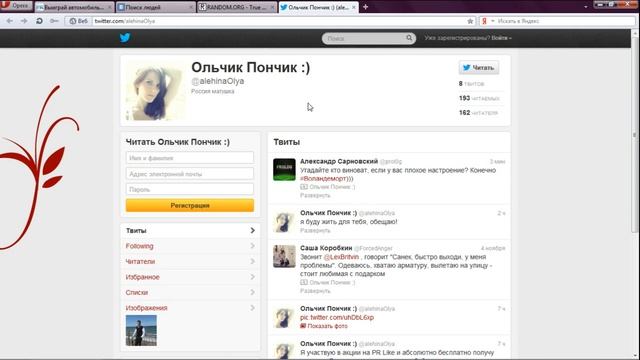Click the chevron beside "Изображения"
This screenshot has width=640, height=360.
click(252, 308)
